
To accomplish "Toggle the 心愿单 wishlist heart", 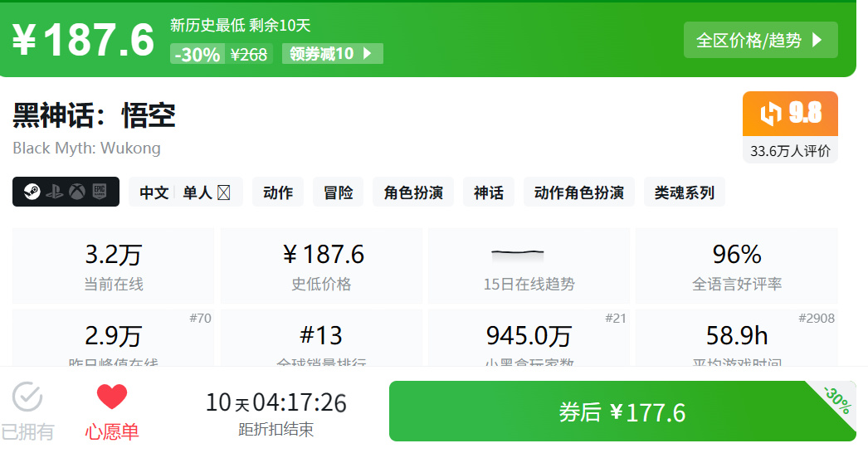I will pos(112,412).
